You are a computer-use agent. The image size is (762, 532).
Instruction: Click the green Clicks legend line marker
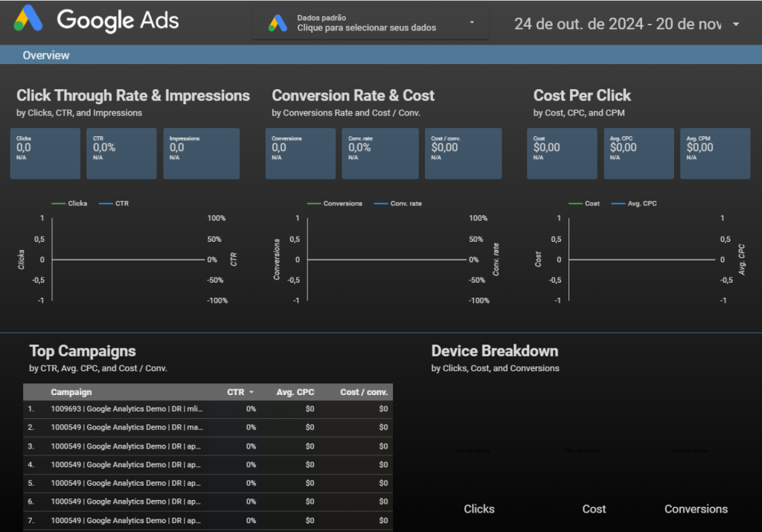pos(58,204)
